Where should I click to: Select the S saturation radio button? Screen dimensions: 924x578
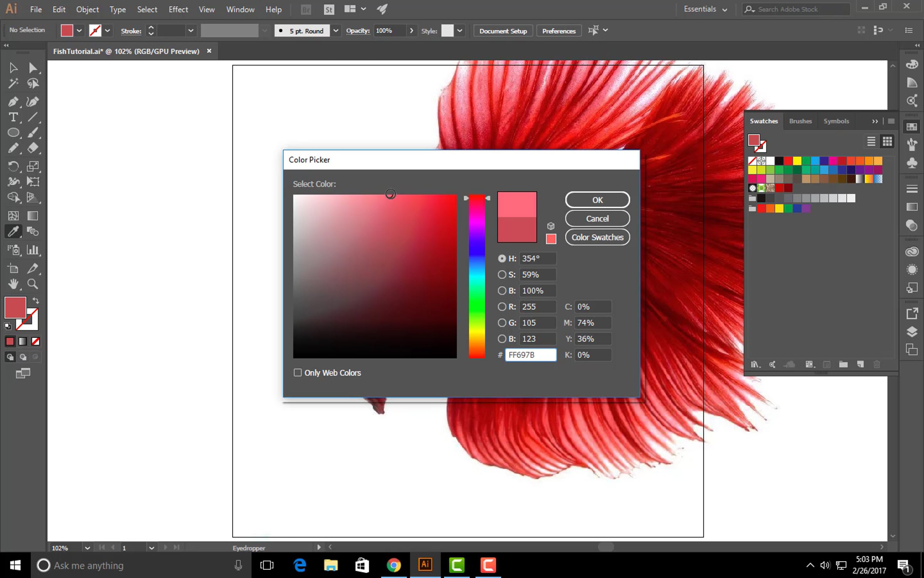[x=502, y=275]
